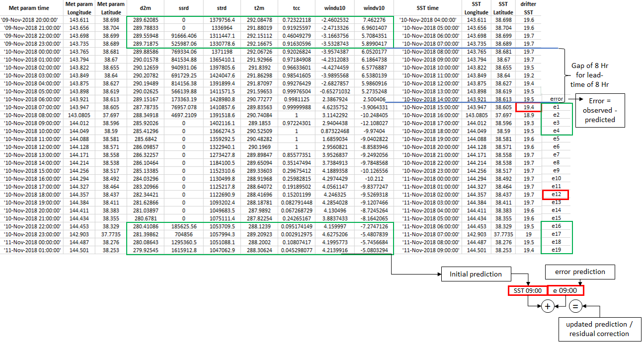Select error cell e1
Viewport: 644px width, 345px height.
556,107
